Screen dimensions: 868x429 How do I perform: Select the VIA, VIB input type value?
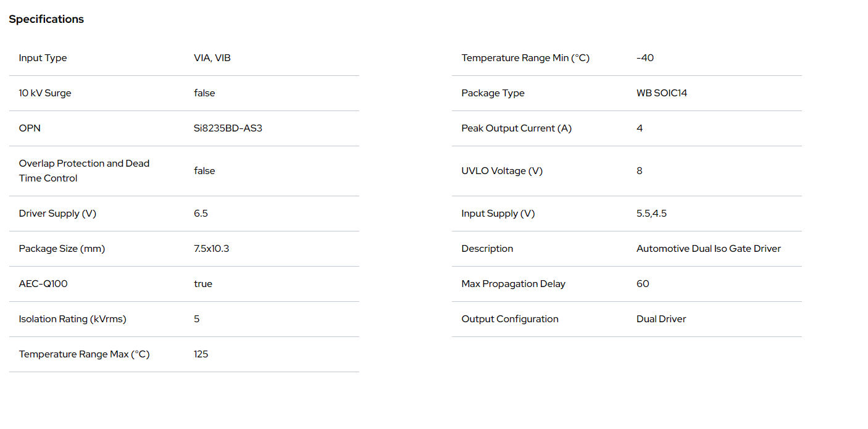(212, 58)
